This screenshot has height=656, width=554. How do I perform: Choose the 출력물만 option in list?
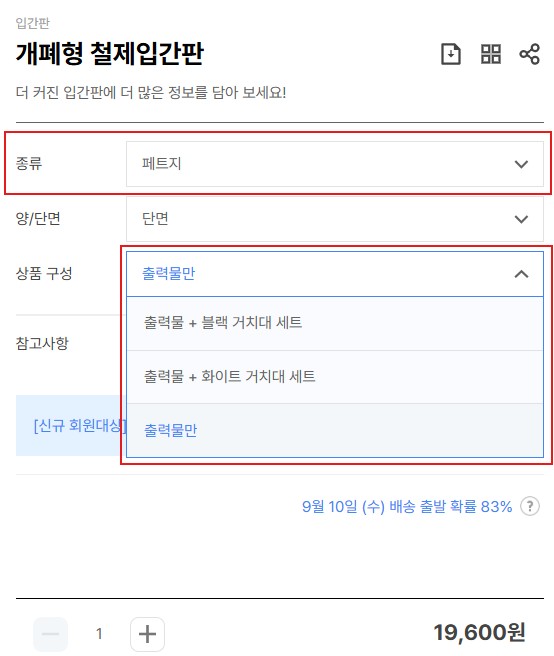click(x=335, y=430)
